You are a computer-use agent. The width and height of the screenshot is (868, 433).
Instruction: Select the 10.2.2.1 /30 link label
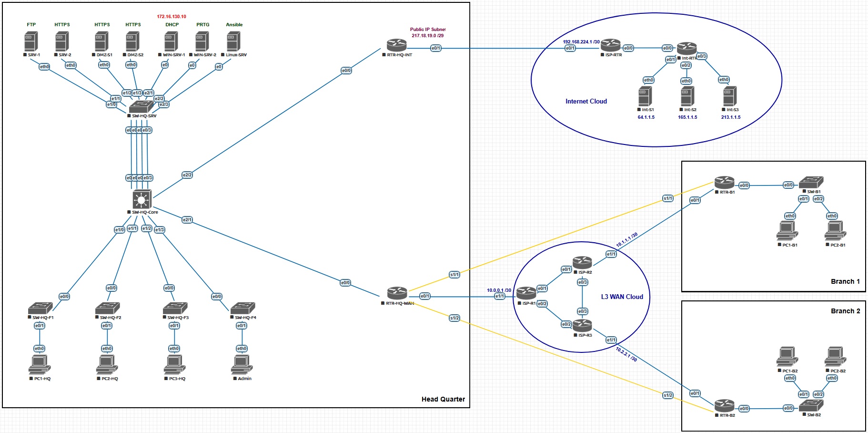(x=626, y=354)
